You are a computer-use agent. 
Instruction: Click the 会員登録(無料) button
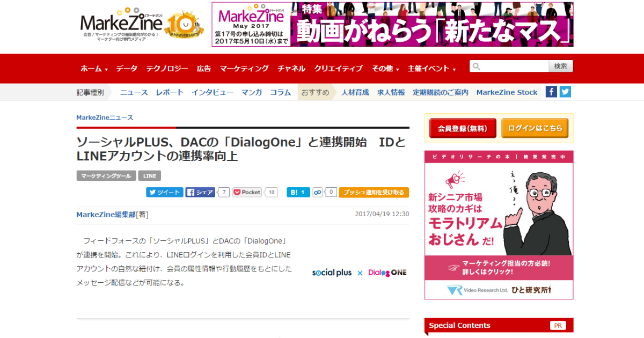coord(463,128)
